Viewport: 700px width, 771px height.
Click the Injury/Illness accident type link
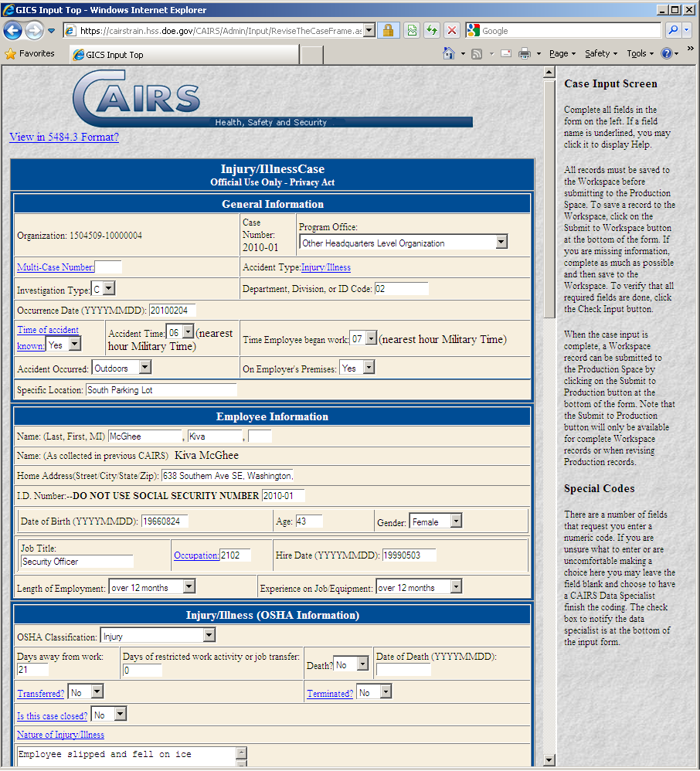[x=325, y=267]
